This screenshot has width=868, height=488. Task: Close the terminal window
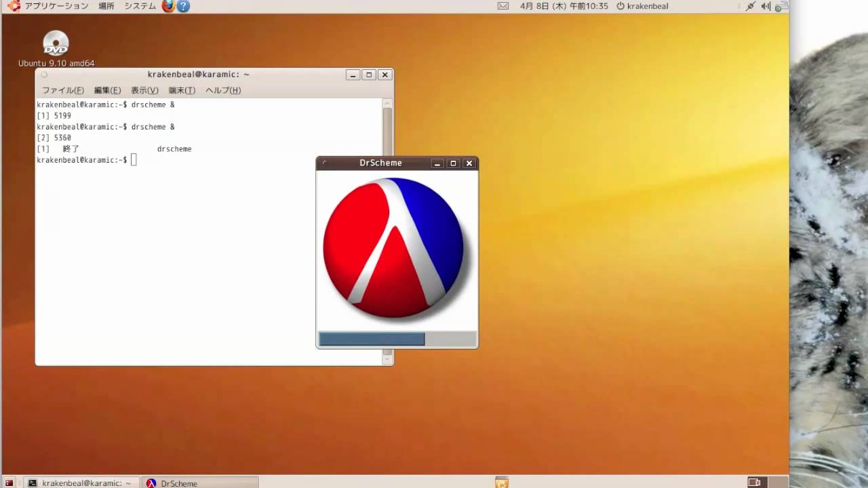pyautogui.click(x=384, y=75)
